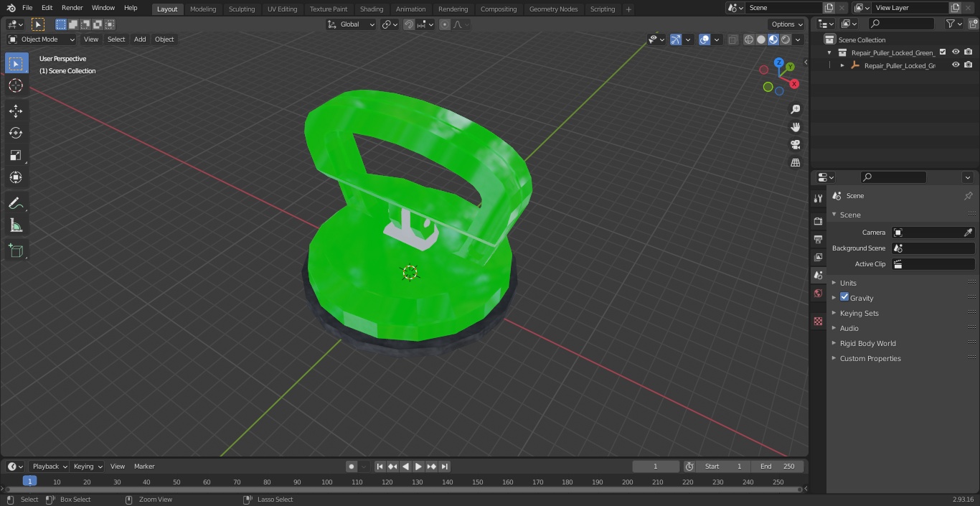Toggle X-ray display
This screenshot has width=980, height=506.
(732, 39)
